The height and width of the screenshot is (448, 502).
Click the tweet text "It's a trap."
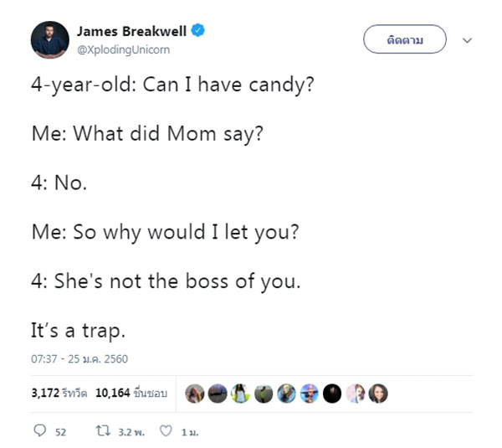pyautogui.click(x=78, y=331)
